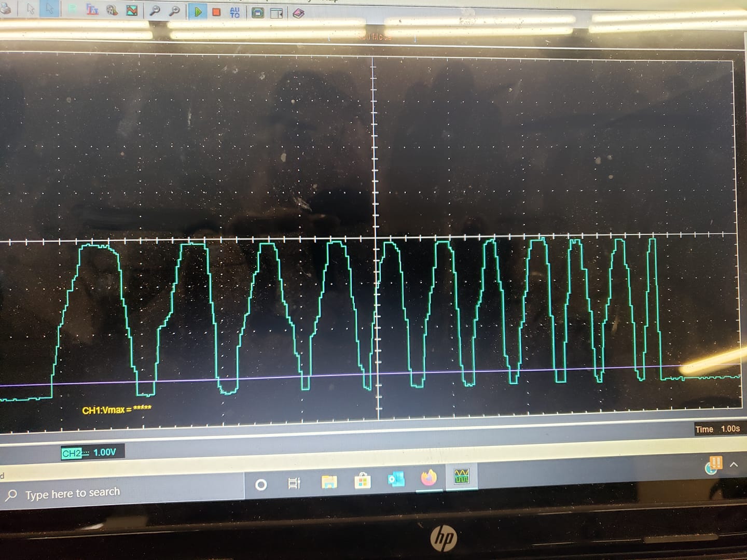This screenshot has width=747, height=560.
Task: Toggle the full-screen window view icon
Action: 258,12
